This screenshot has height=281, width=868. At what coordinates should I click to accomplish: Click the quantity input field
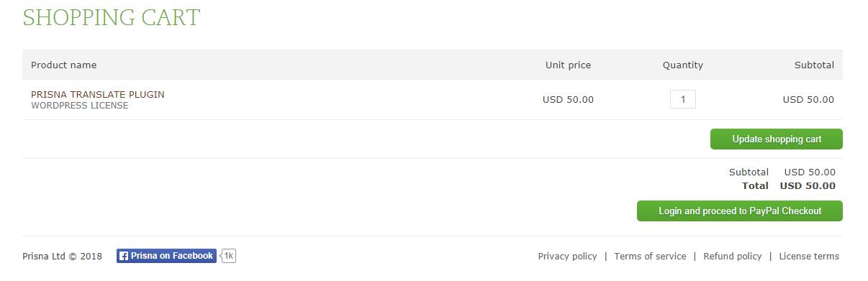click(x=682, y=99)
